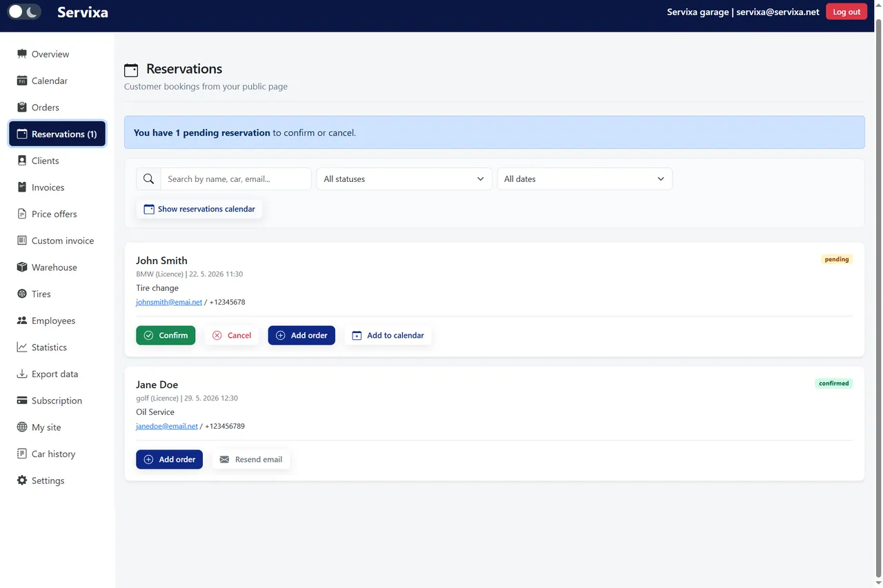Open the Warehouse box icon

22,267
